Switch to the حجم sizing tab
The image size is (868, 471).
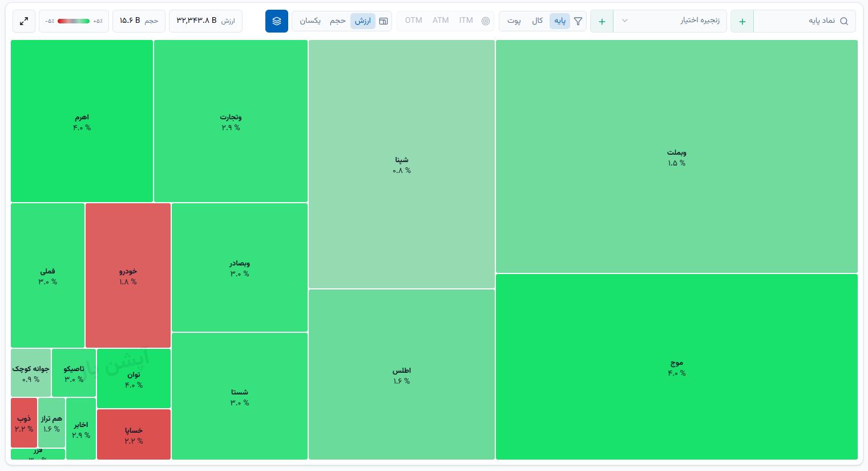click(x=338, y=21)
